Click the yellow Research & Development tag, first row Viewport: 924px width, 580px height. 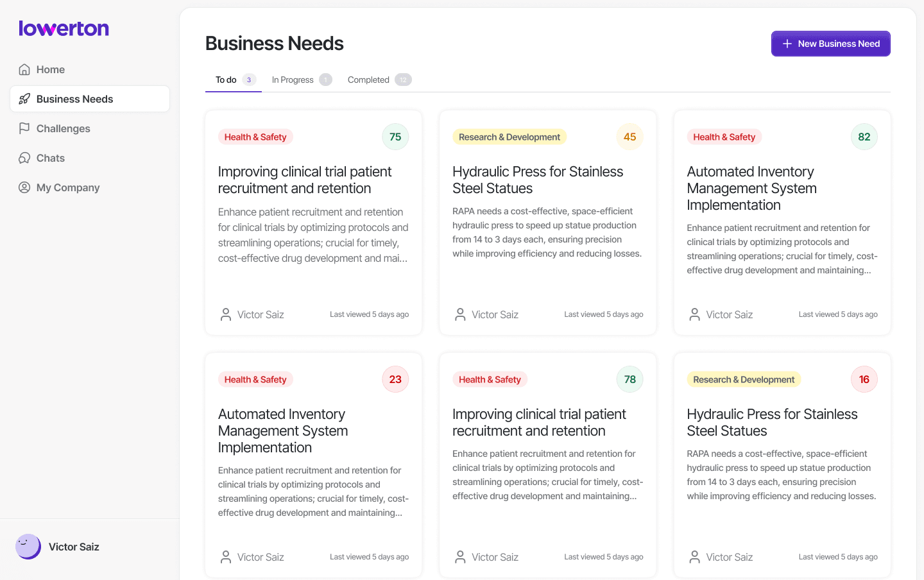pos(509,137)
